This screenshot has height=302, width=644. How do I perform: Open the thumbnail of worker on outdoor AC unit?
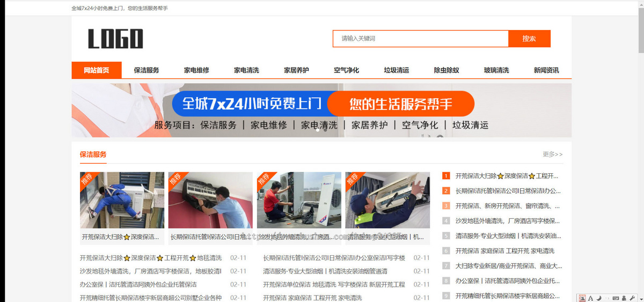pos(122,200)
